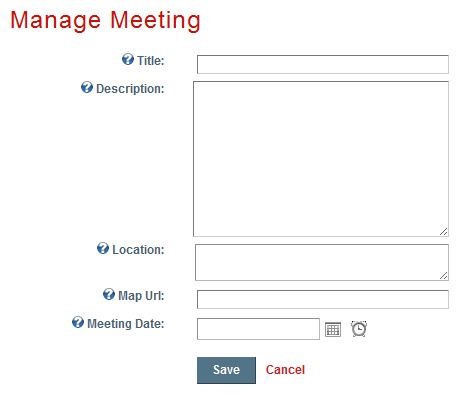Click the Meeting Date label text
468x395 pixels.
point(126,324)
